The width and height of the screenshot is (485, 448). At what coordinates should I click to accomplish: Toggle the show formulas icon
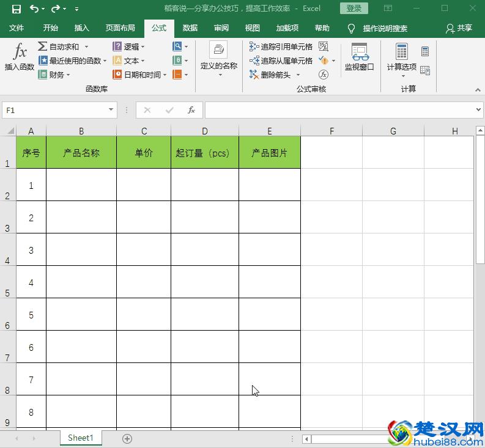pyautogui.click(x=323, y=46)
